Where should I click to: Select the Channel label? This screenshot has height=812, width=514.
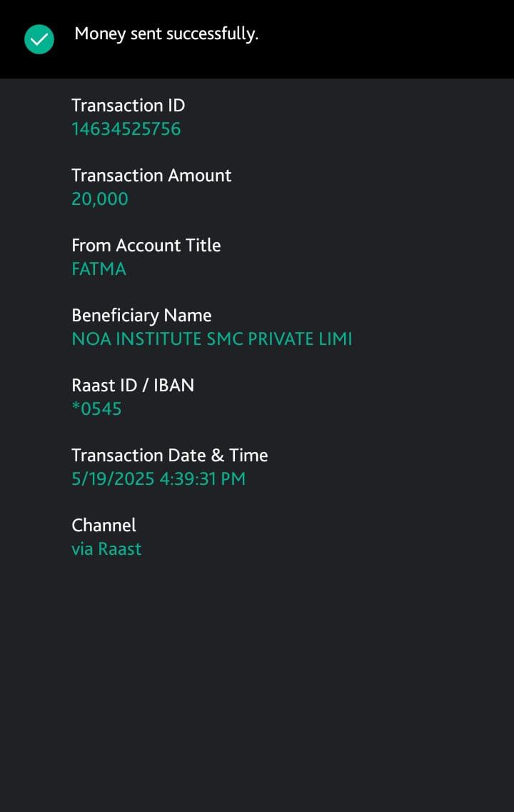pyautogui.click(x=104, y=525)
